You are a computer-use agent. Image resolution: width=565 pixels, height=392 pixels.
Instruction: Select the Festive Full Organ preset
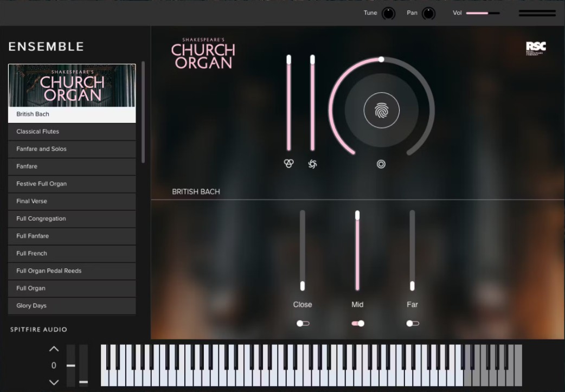click(72, 184)
